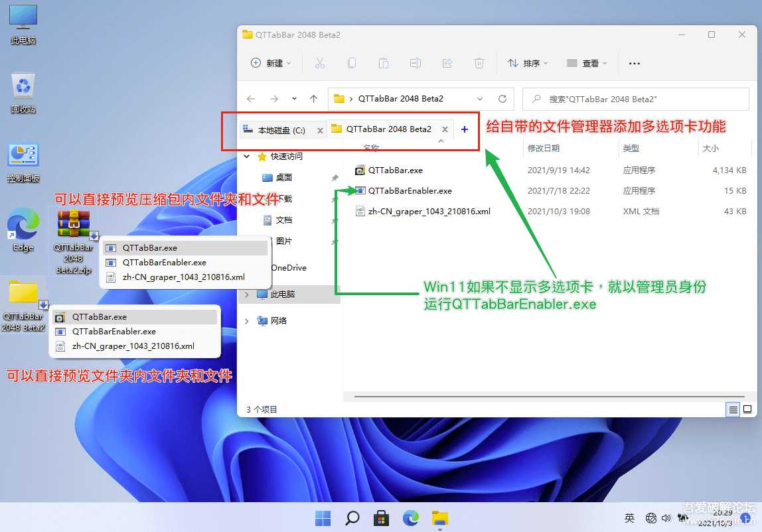The width and height of the screenshot is (762, 532).
Task: Open the 排序 (Sort) dropdown
Action: coord(526,63)
